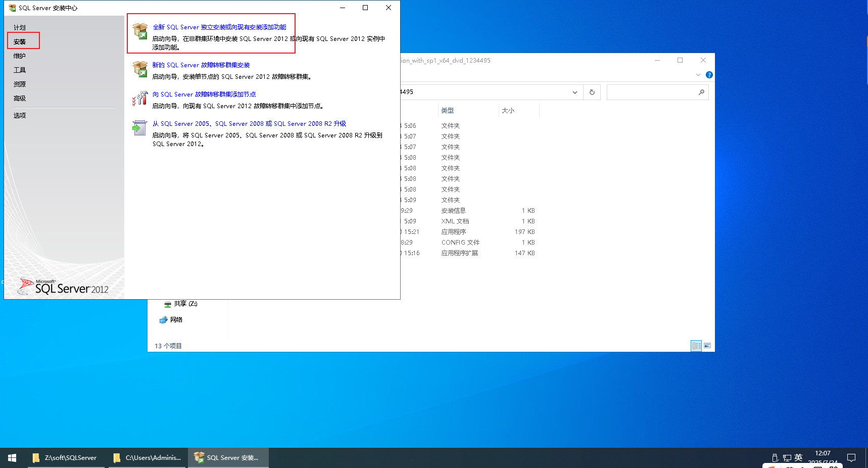Switch to C:\Users\Adminis... taskbar window
Image resolution: width=868 pixels, height=468 pixels.
[x=148, y=458]
